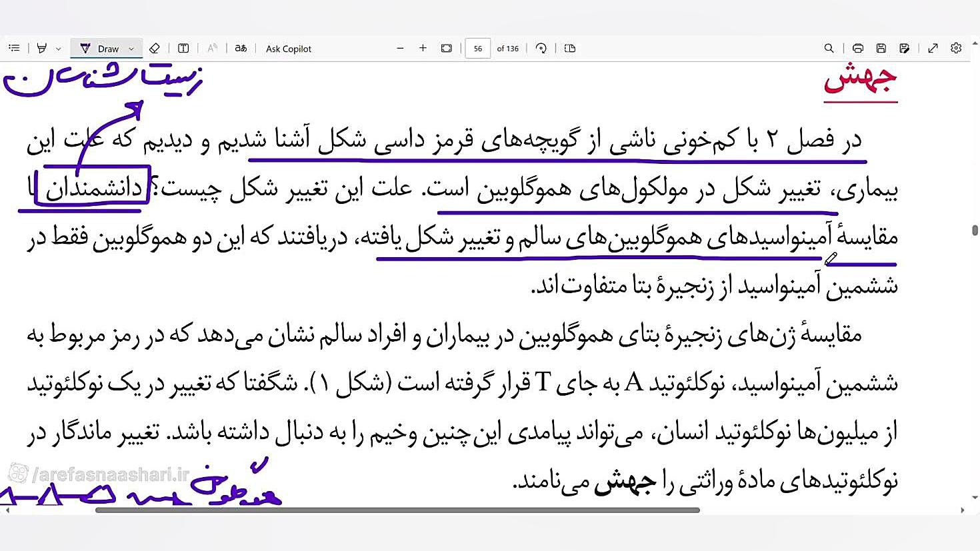The height and width of the screenshot is (551, 980).
Task: Click the boxed word "دانشمندان"
Action: 95,189
